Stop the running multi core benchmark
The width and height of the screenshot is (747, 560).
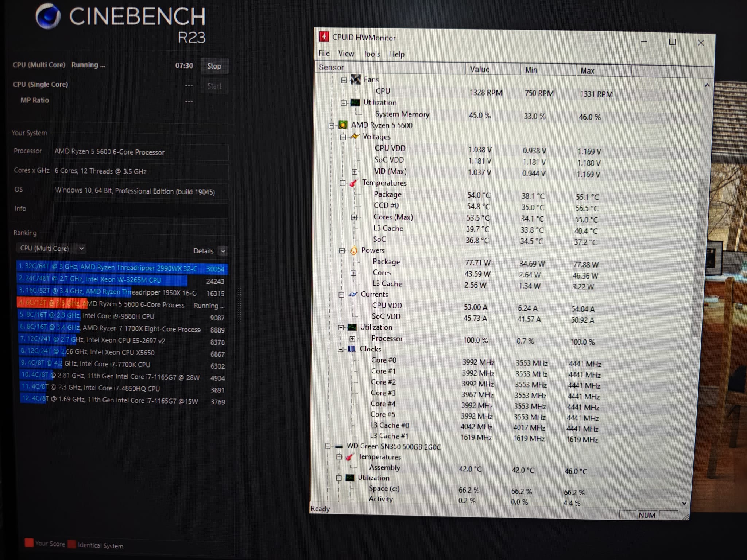pos(214,66)
